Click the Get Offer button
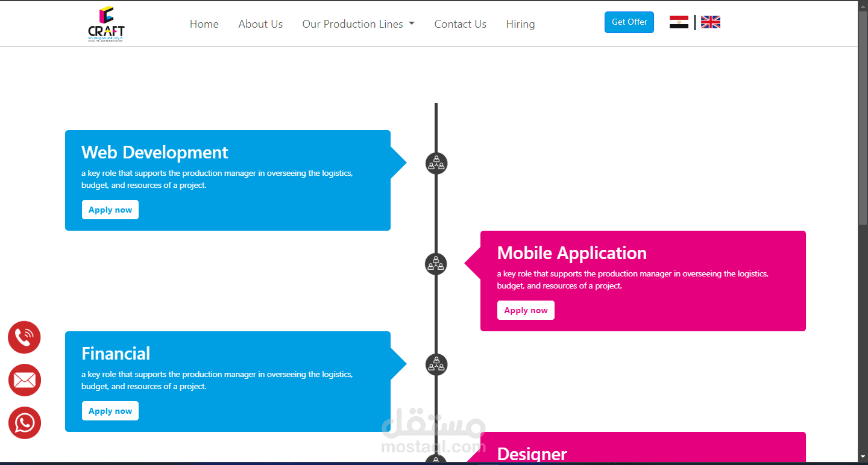The height and width of the screenshot is (465, 868). (629, 22)
